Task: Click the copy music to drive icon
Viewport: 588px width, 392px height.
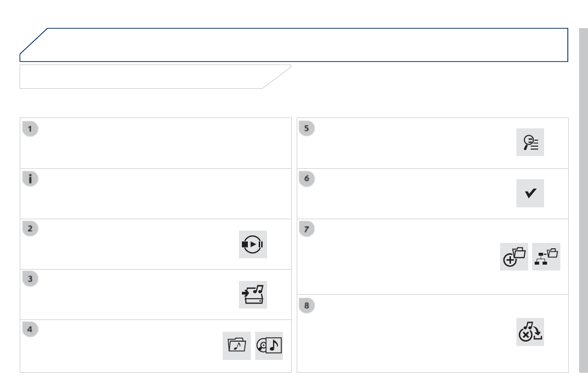Action: (x=253, y=295)
